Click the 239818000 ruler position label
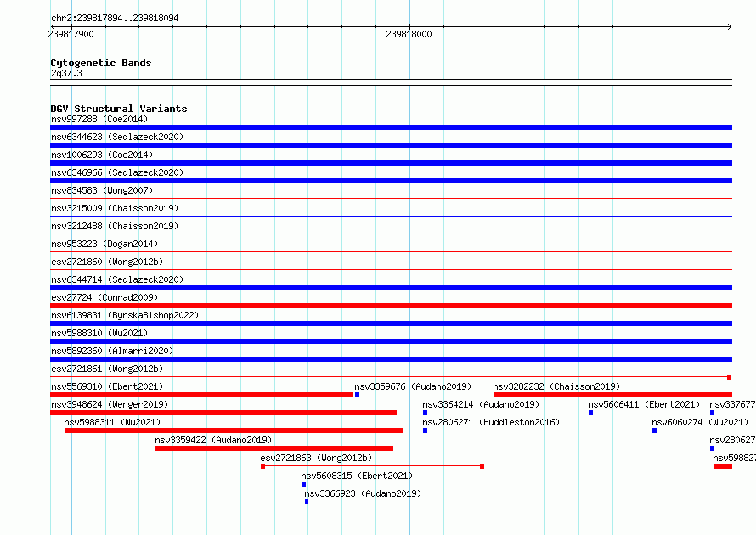756x535 pixels. 409,34
